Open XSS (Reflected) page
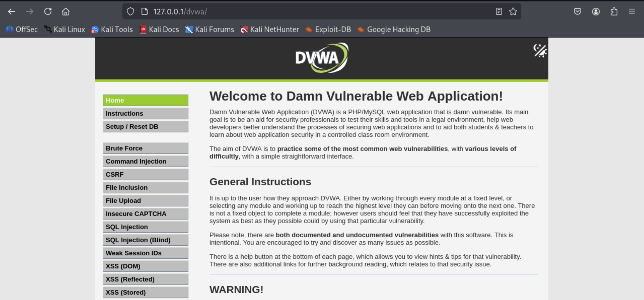The image size is (644, 300). (145, 279)
